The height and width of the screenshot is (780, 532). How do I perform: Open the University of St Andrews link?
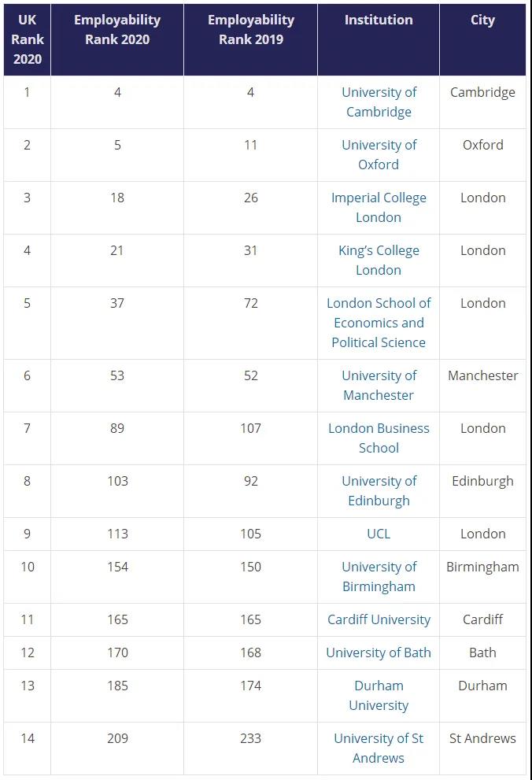[x=379, y=749]
